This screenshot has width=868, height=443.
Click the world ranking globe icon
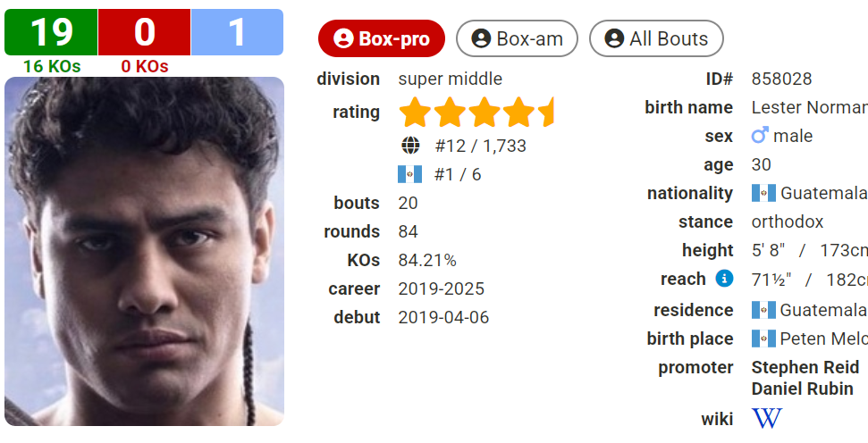click(410, 146)
